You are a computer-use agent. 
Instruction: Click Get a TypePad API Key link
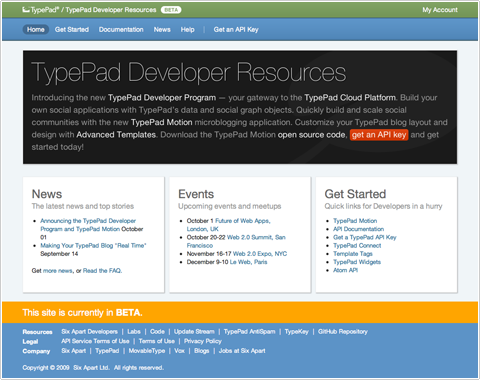(x=365, y=237)
